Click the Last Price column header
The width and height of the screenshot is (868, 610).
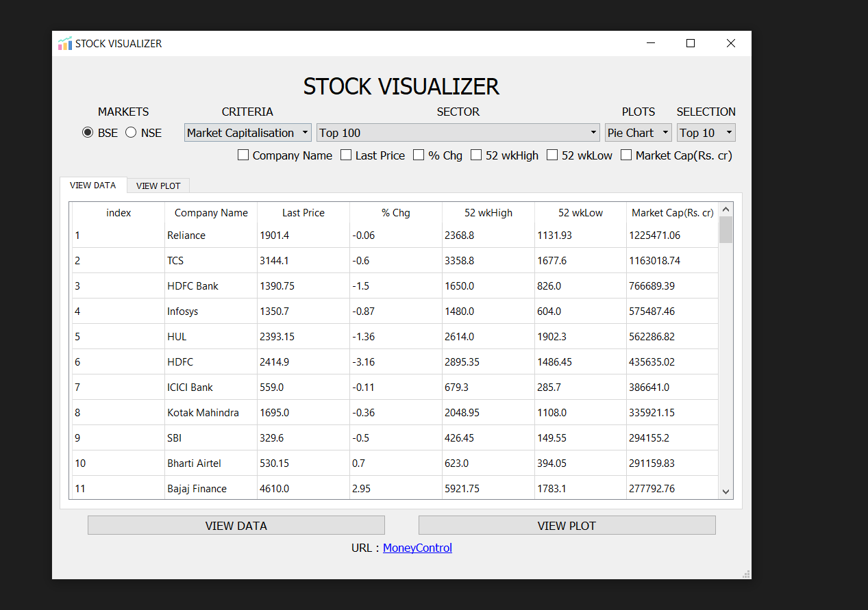click(x=303, y=213)
